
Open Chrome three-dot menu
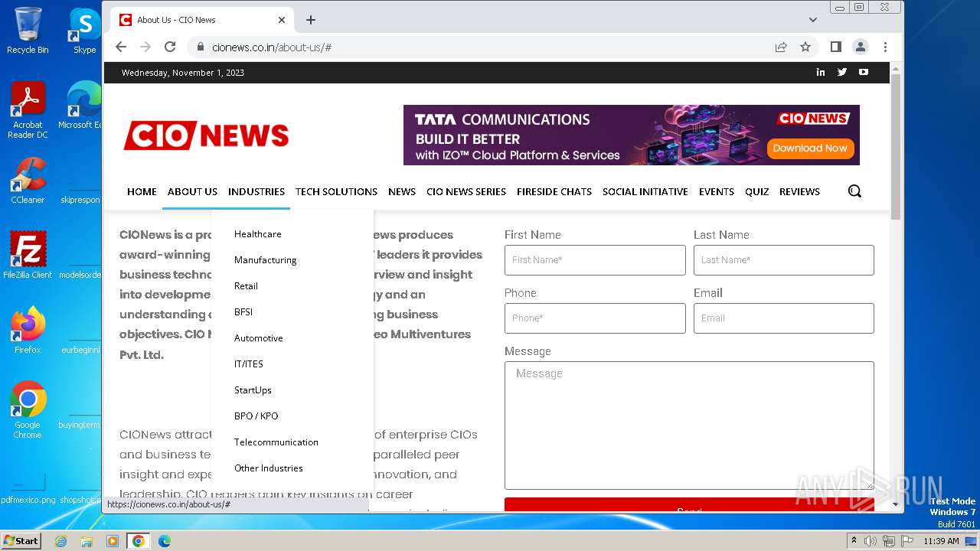click(885, 47)
